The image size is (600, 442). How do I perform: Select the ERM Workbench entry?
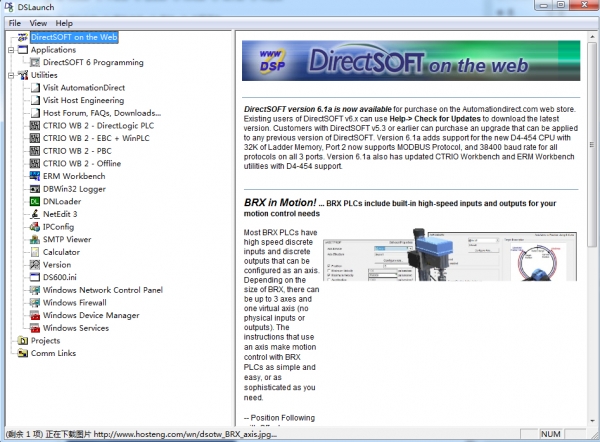(x=74, y=176)
